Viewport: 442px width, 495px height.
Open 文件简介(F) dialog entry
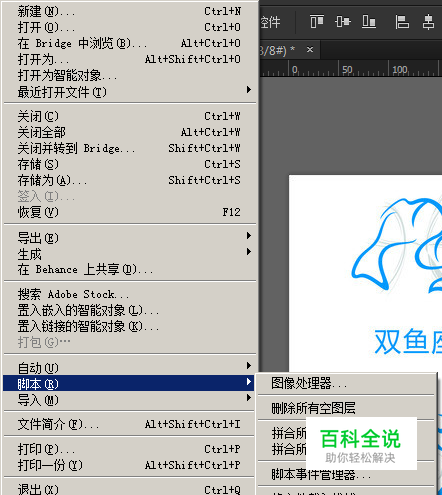(129, 424)
